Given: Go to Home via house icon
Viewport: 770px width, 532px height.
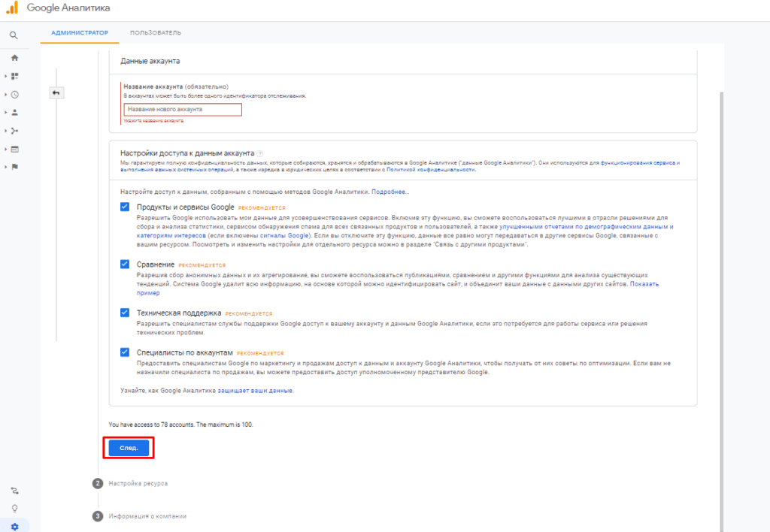Looking at the screenshot, I should coord(15,58).
